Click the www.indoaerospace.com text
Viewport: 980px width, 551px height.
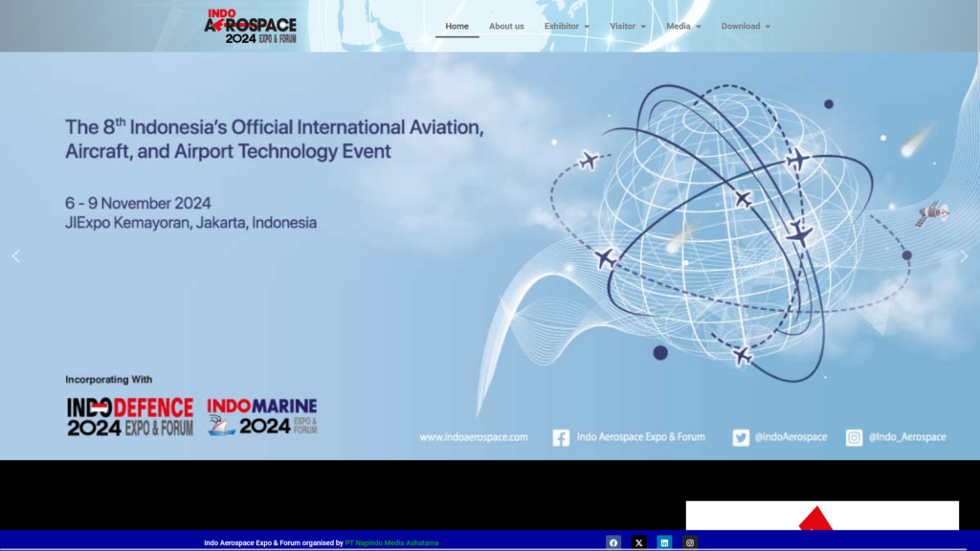pos(474,437)
